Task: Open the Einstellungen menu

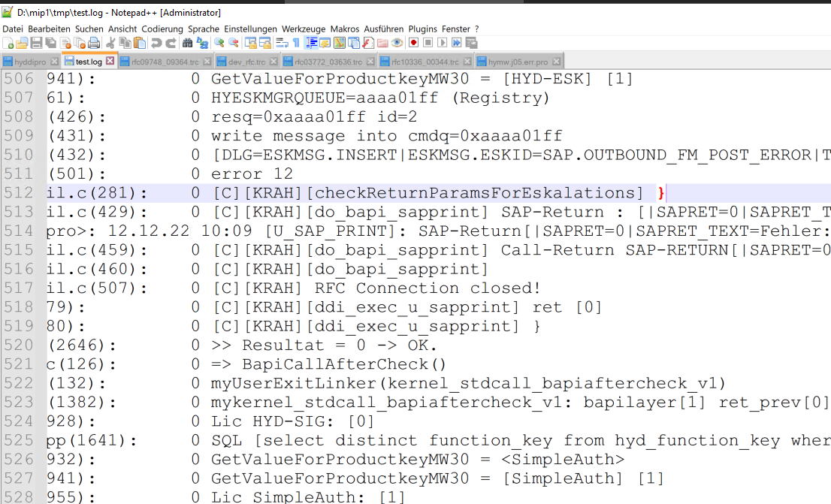Action: [250, 29]
